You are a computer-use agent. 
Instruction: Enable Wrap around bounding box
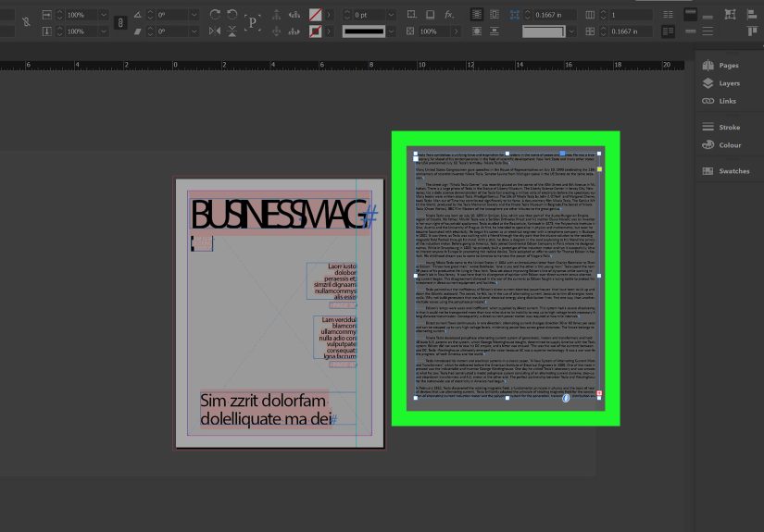[495, 15]
